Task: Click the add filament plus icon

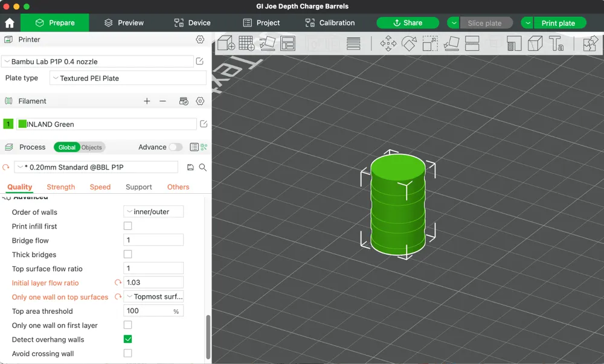Action: click(x=147, y=101)
